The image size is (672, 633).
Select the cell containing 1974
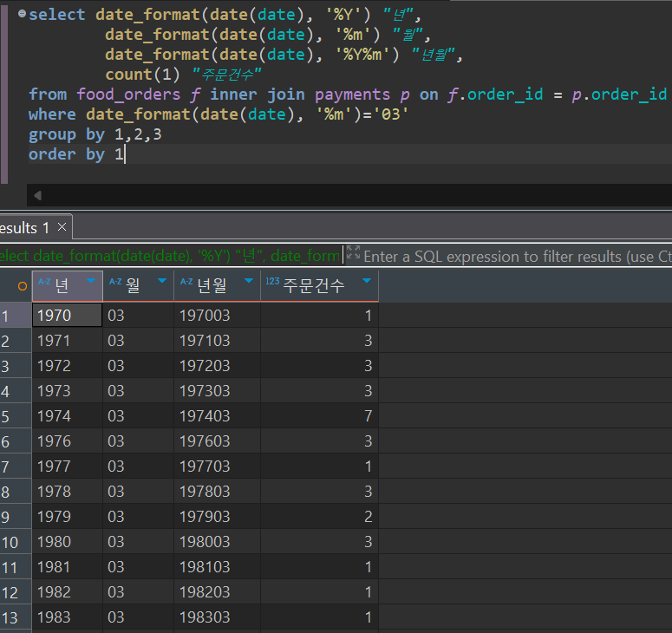68,416
